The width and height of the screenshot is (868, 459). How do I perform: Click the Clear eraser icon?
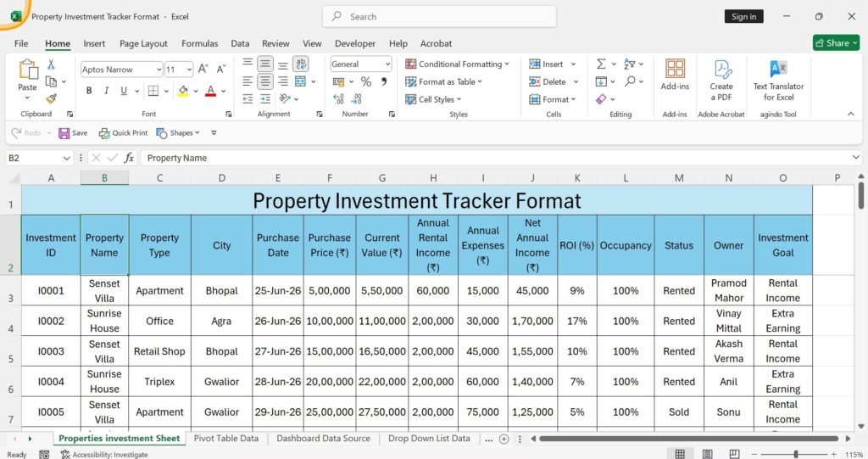click(x=601, y=98)
